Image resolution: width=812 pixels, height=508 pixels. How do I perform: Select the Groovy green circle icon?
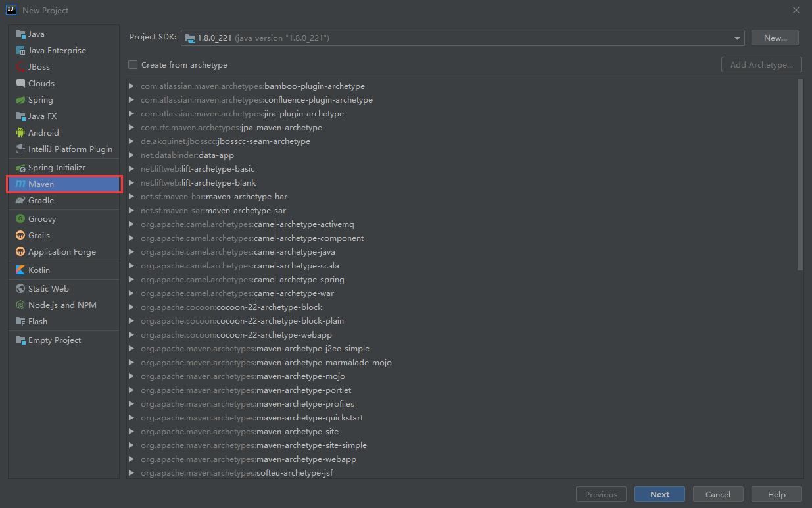tap(20, 219)
